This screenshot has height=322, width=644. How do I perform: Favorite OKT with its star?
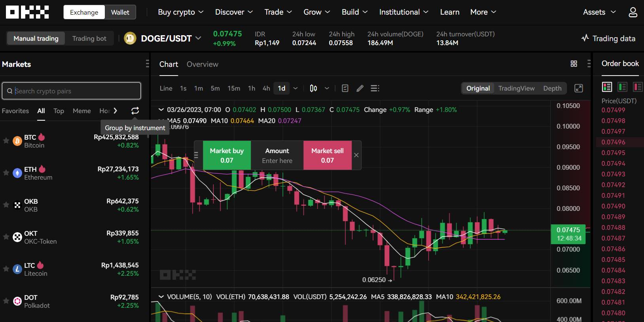point(6,237)
